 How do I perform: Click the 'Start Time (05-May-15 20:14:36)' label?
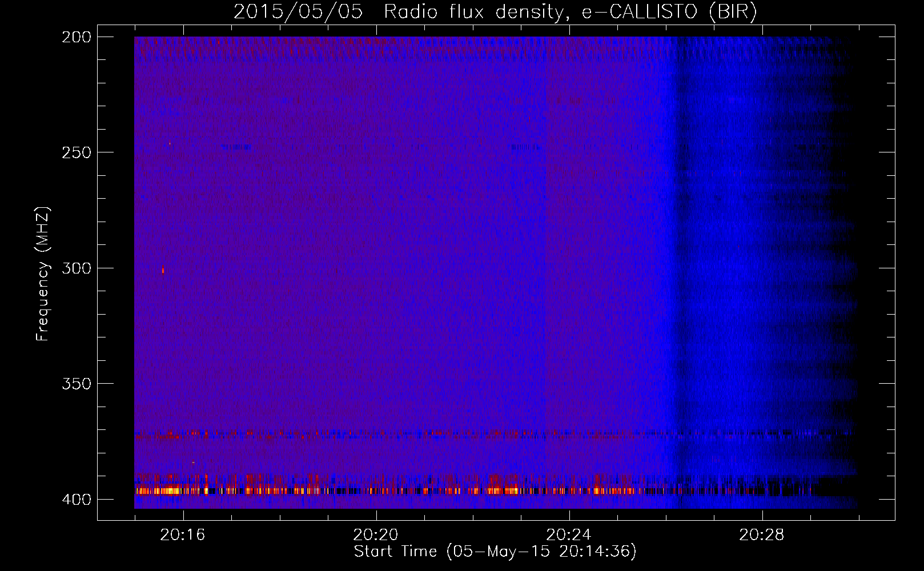[495, 552]
